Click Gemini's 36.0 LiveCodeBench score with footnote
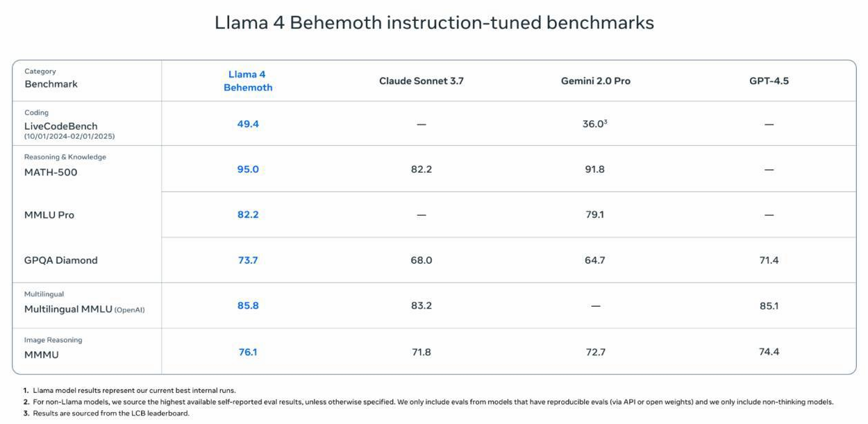The height and width of the screenshot is (424, 868). pos(595,124)
